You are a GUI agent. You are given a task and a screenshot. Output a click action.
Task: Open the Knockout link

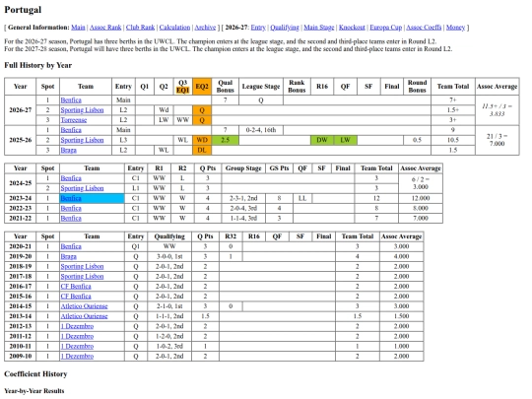pos(352,28)
